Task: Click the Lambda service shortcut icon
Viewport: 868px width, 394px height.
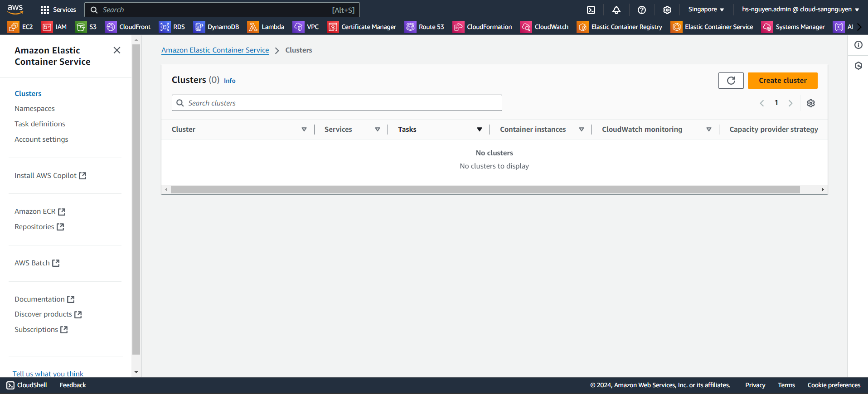Action: point(253,27)
